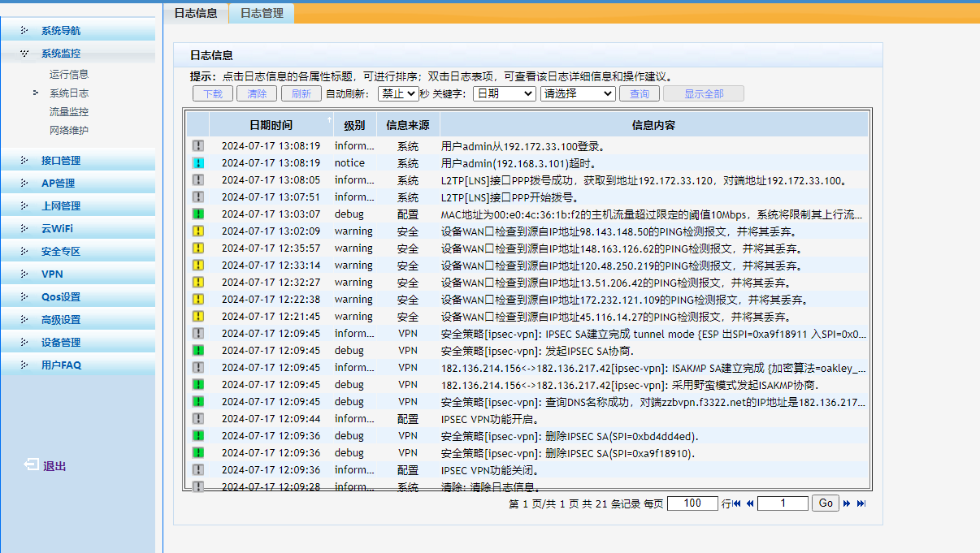The height and width of the screenshot is (553, 980).
Task: Click the Go pagination button
Action: [x=826, y=503]
